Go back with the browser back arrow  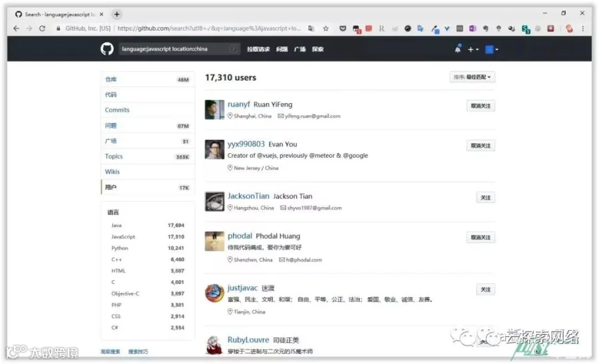16,28
